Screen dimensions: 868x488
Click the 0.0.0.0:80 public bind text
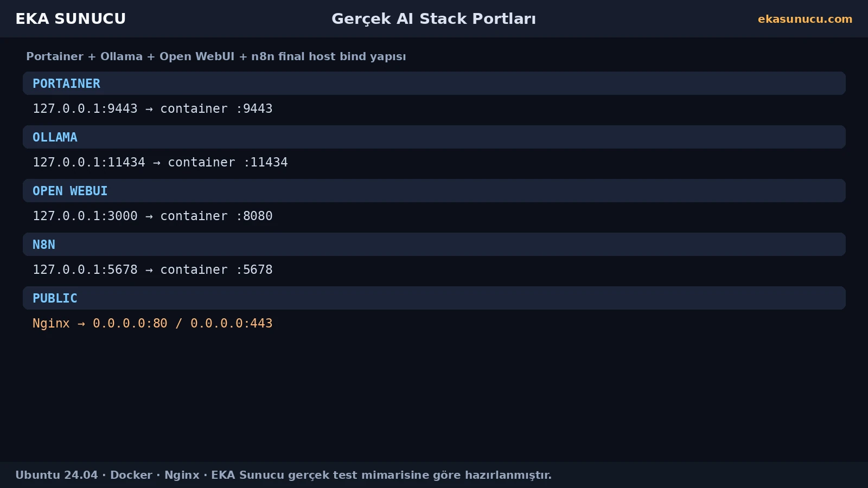pyautogui.click(x=130, y=323)
